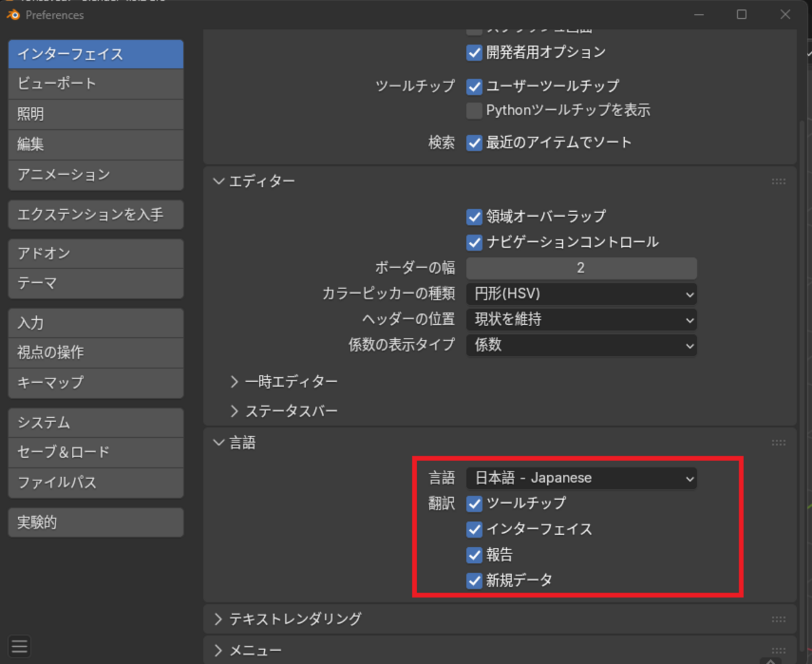Switch to the ビューポート tab
Screen dimensions: 812x664
tap(96, 84)
